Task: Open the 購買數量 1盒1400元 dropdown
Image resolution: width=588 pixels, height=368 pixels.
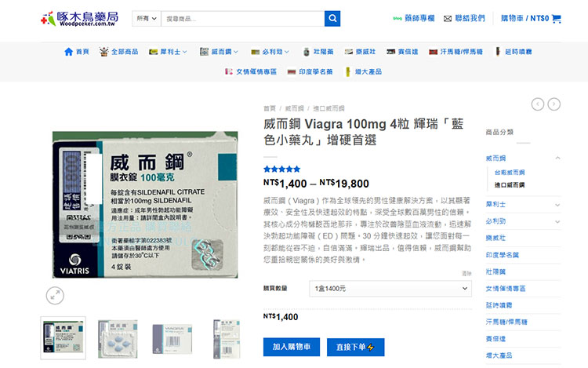Action: (390, 289)
